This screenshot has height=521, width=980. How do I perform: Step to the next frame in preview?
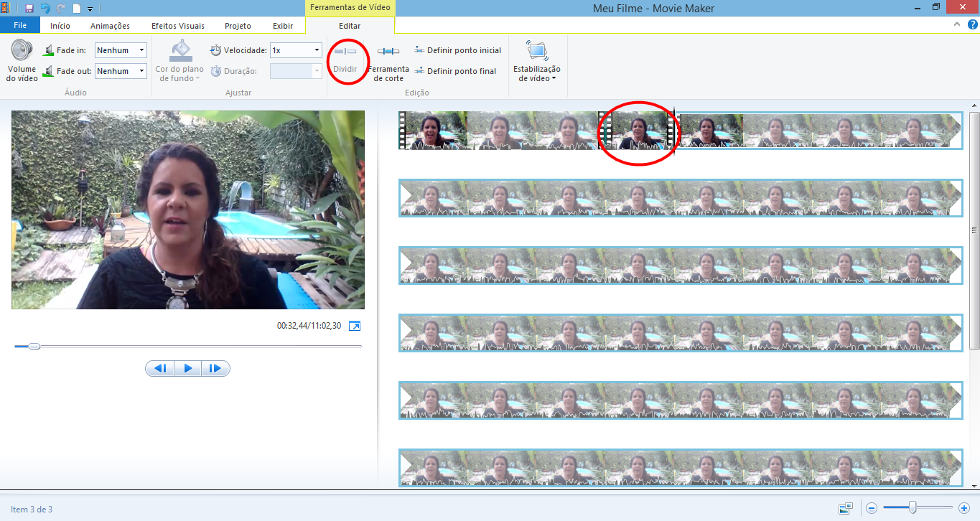[x=215, y=367]
